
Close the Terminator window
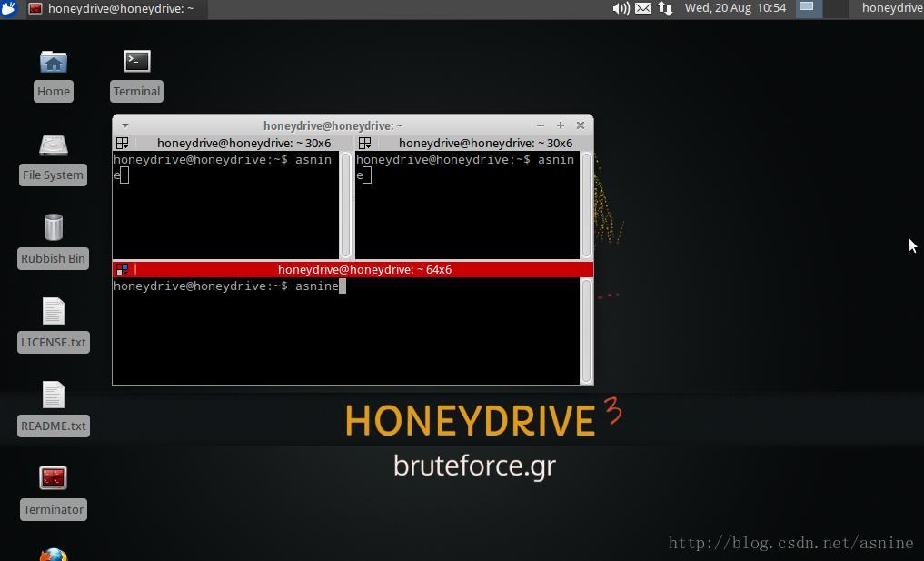click(x=581, y=125)
